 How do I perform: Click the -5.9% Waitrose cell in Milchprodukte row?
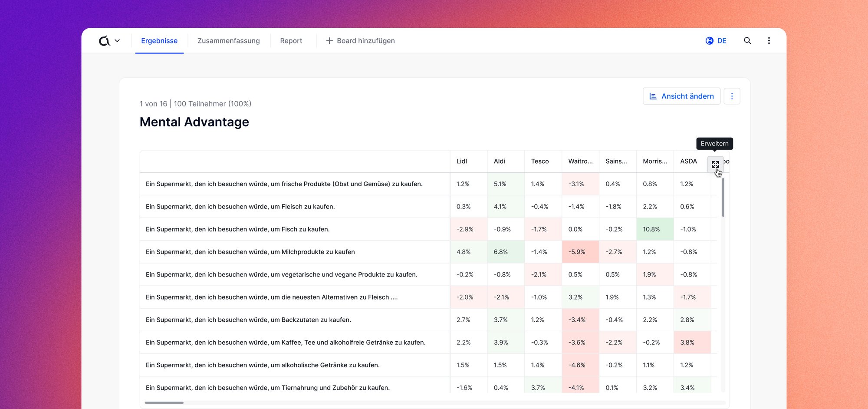581,252
